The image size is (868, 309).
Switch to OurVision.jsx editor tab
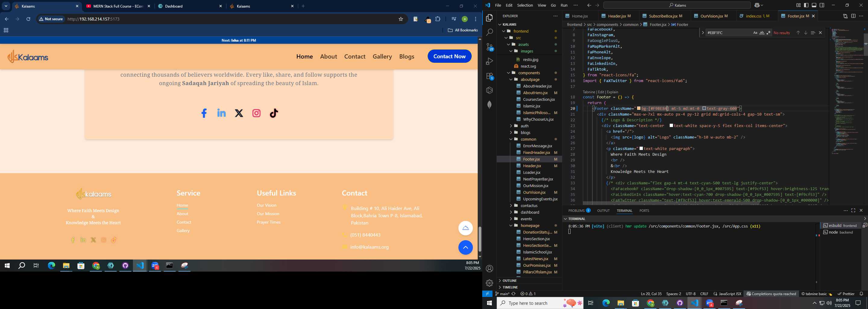pos(711,16)
